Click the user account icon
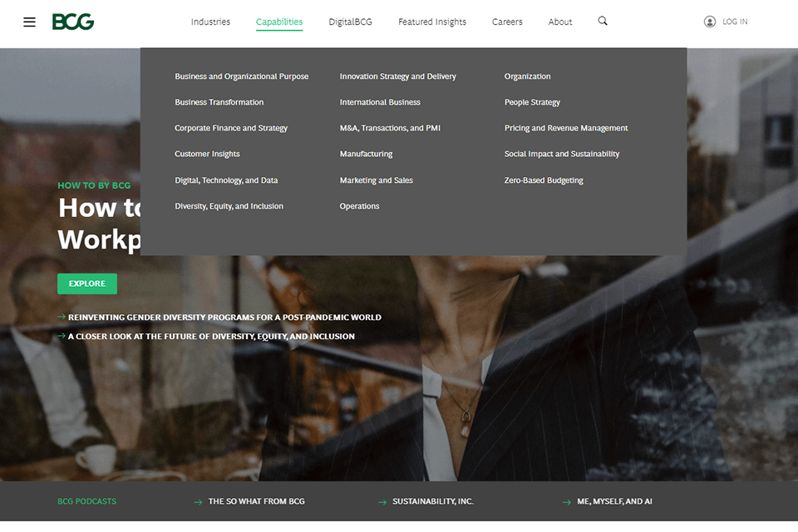798x532 pixels. point(709,22)
